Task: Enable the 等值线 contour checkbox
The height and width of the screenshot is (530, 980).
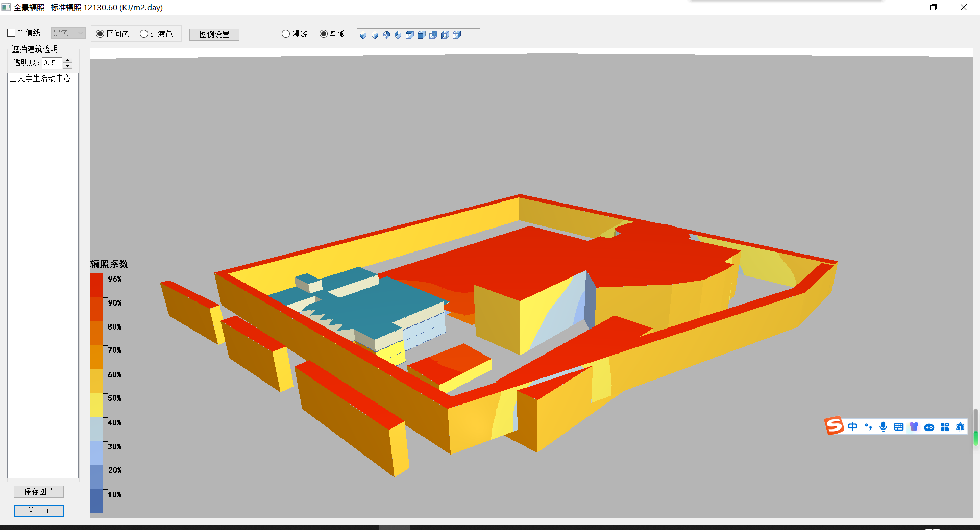Action: pos(12,33)
